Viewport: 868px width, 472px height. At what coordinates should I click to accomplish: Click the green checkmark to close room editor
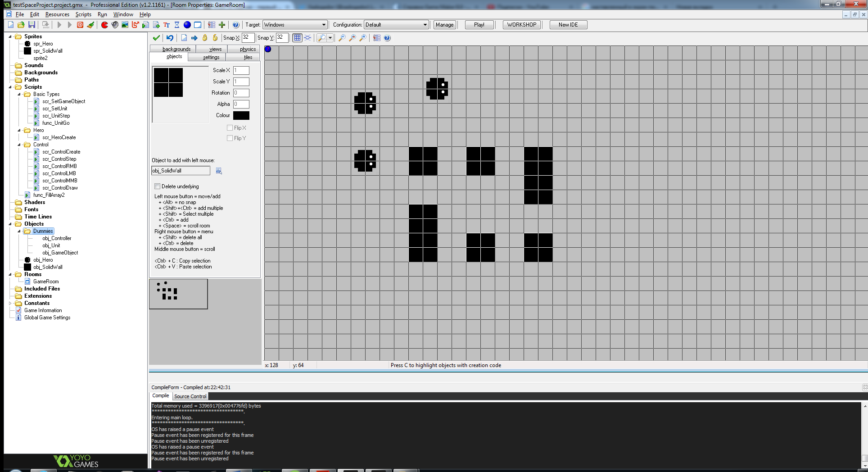156,38
